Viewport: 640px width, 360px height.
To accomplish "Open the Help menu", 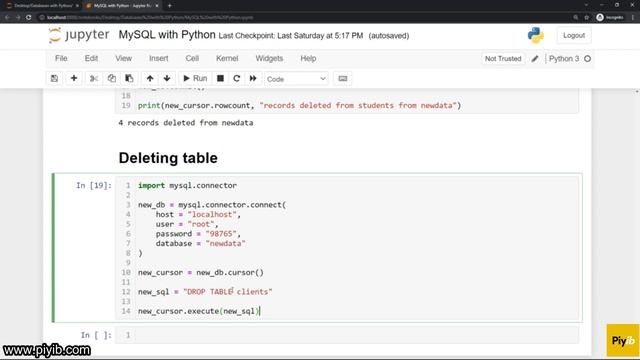I will pos(308,58).
